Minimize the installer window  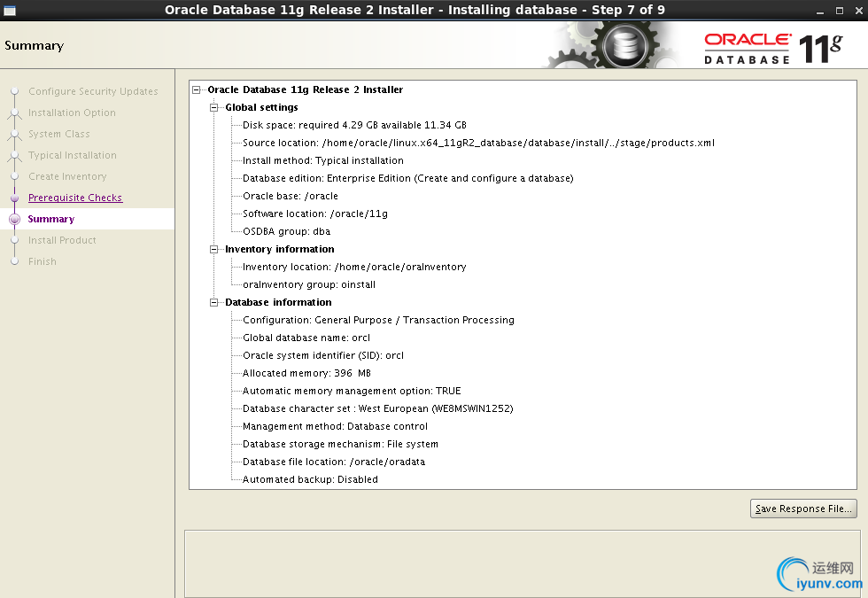pyautogui.click(x=820, y=11)
